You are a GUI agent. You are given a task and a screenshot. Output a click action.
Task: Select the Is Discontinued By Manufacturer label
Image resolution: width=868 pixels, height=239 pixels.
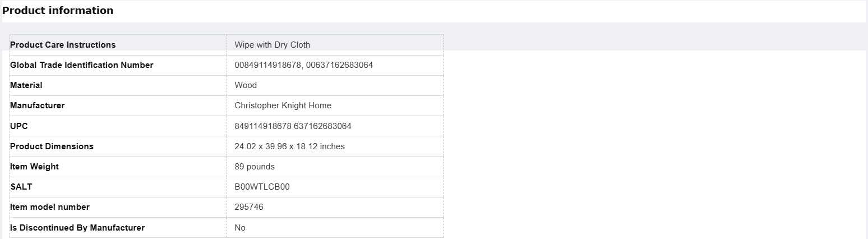coord(77,228)
